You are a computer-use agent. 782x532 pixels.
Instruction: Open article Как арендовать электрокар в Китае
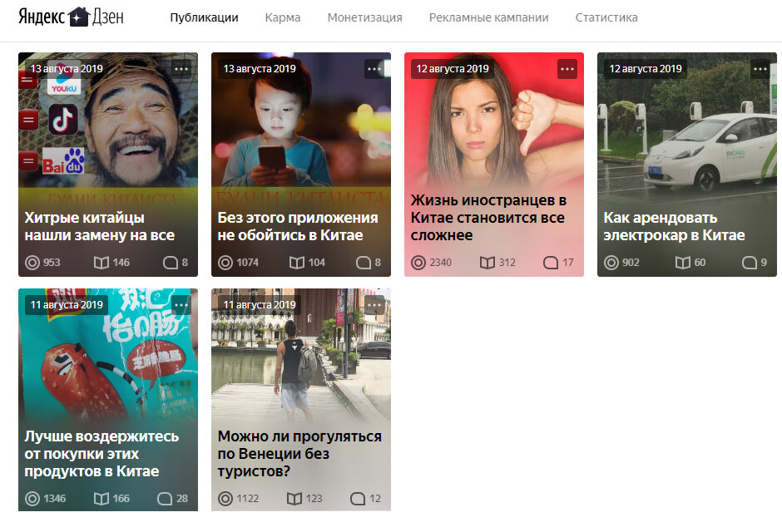click(x=675, y=226)
